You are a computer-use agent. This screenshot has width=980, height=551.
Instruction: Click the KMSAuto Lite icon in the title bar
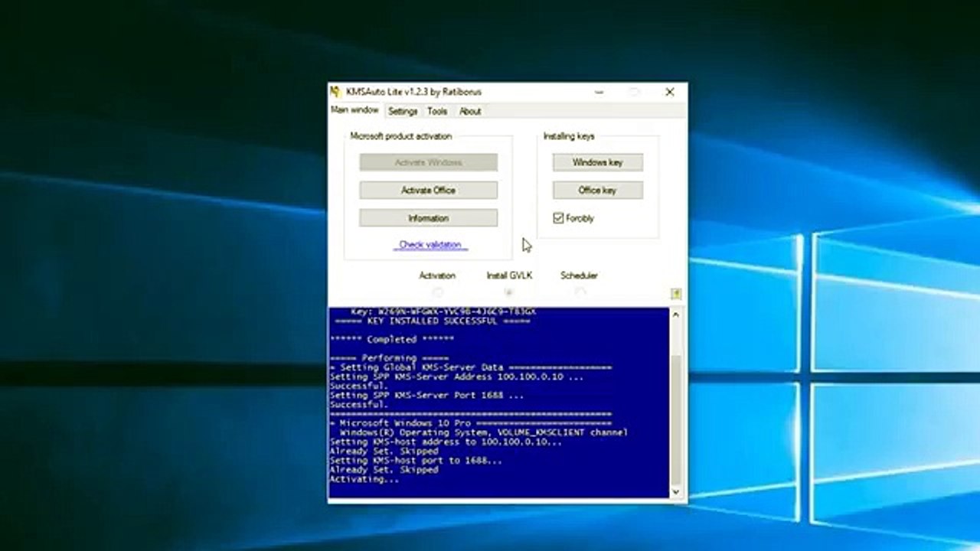[x=335, y=92]
